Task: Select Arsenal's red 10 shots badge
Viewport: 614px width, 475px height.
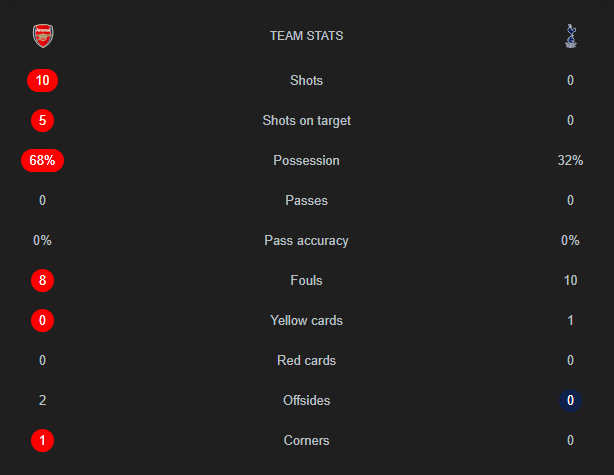Action: [x=43, y=80]
